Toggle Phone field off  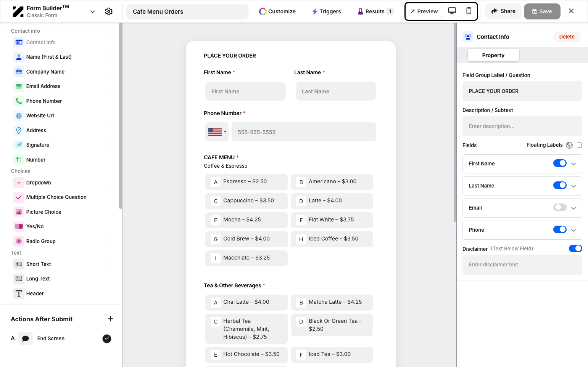(560, 229)
